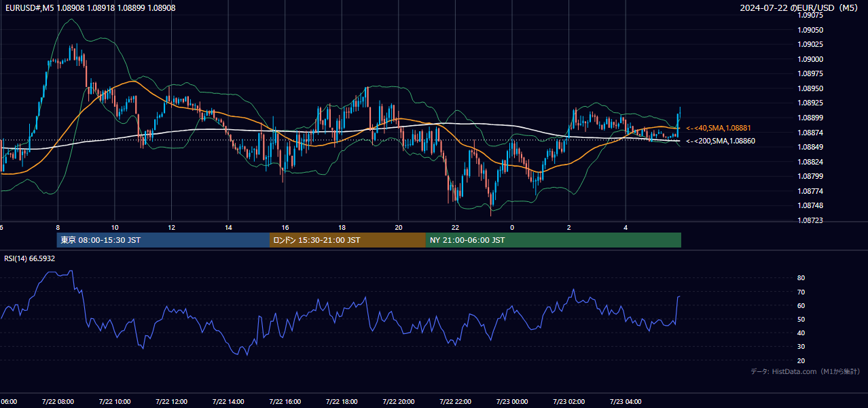Click hour 12 on the price chart time axis

[x=171, y=228]
